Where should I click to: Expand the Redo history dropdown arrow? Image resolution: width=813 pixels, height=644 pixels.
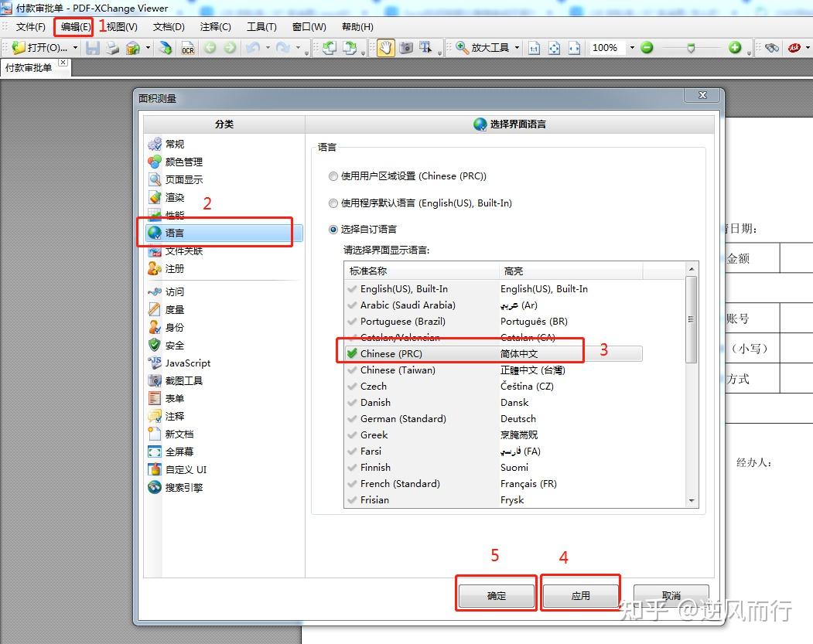click(x=298, y=48)
